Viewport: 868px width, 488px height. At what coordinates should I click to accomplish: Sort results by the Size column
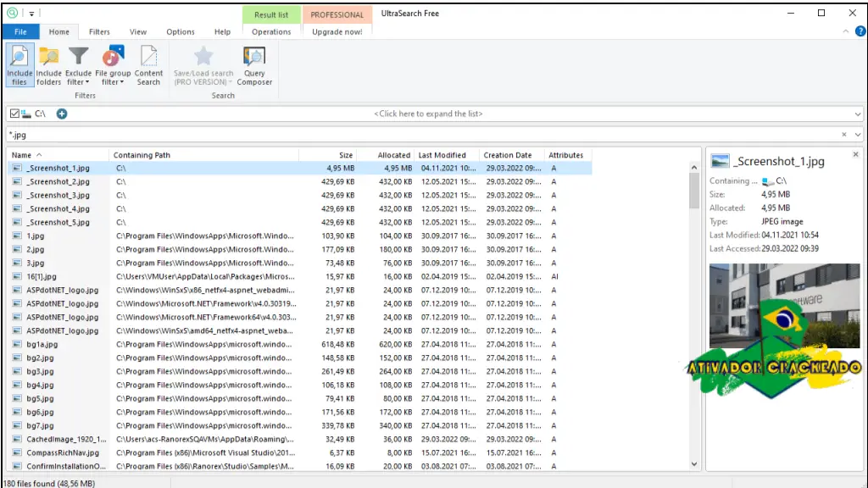[x=328, y=155]
